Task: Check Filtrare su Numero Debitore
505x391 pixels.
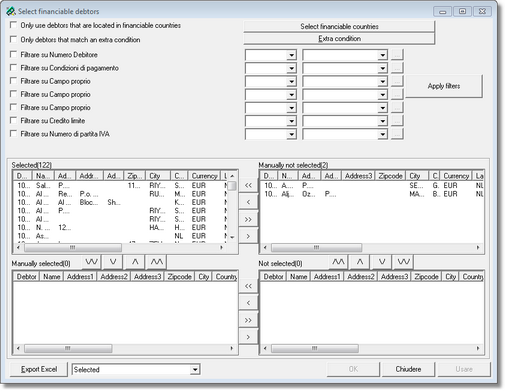Action: pyautogui.click(x=13, y=54)
